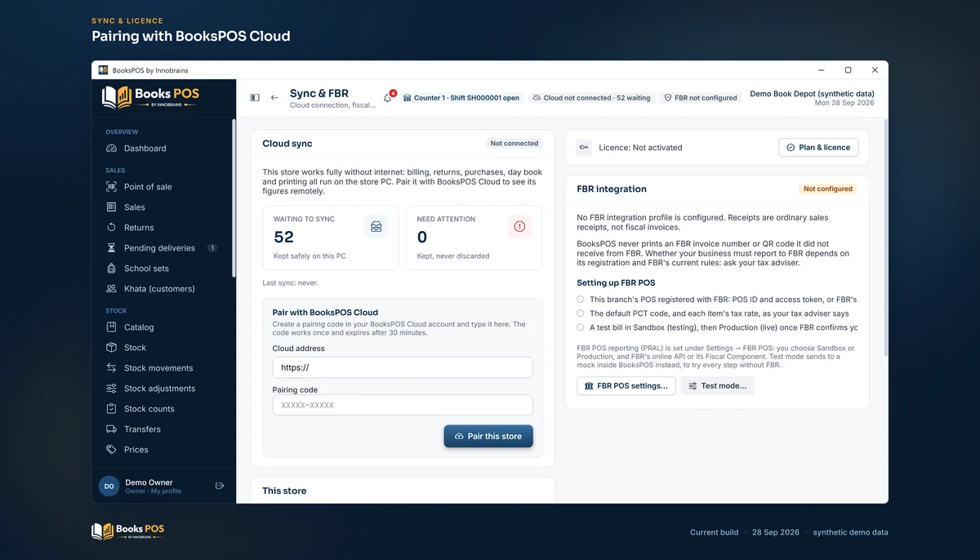The height and width of the screenshot is (560, 980).
Task: Open the Dashboard icon in sidebar
Action: click(111, 149)
